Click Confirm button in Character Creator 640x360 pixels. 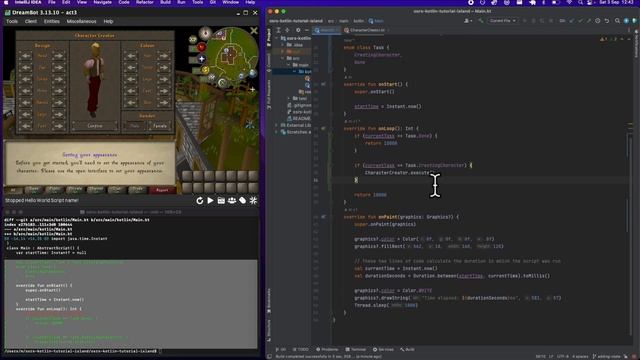pyautogui.click(x=95, y=126)
